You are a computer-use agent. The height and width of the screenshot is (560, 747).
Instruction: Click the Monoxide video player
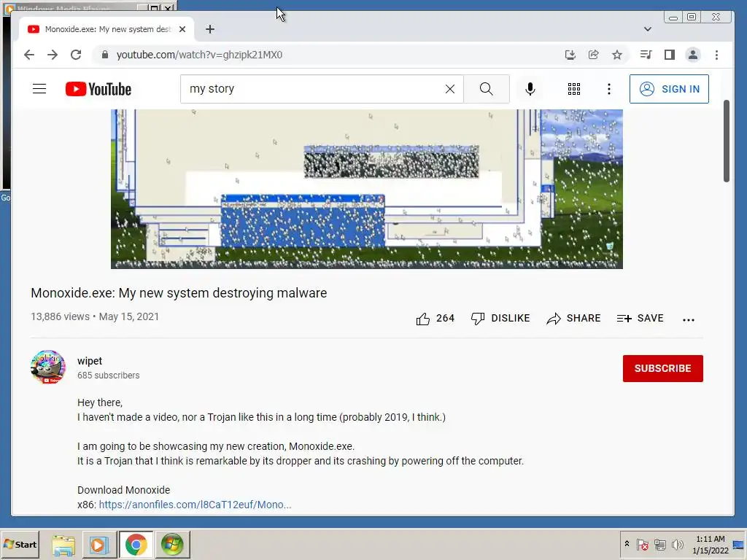(x=367, y=189)
